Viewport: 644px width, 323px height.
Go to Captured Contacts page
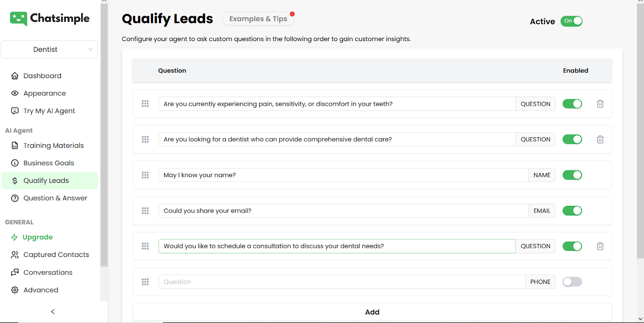point(56,255)
